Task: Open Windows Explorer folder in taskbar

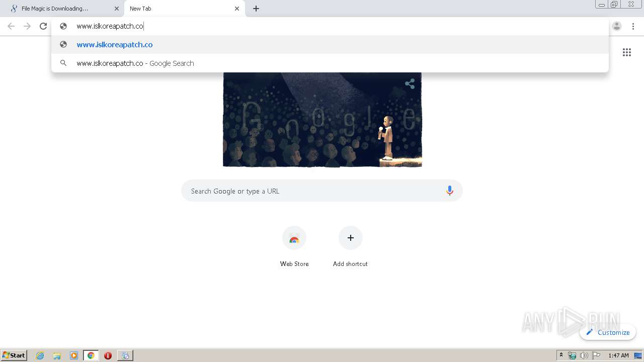Action: (x=57, y=355)
